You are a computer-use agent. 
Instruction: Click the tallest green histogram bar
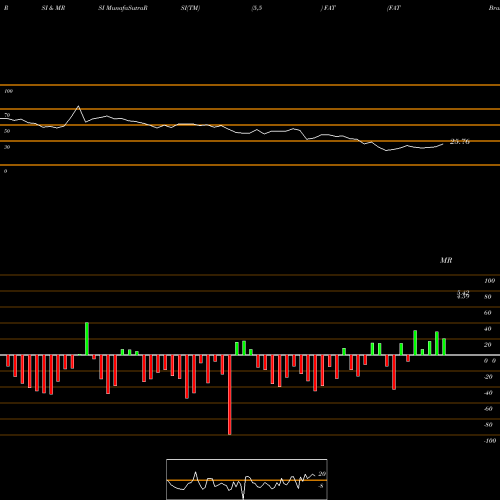pyautogui.click(x=87, y=339)
